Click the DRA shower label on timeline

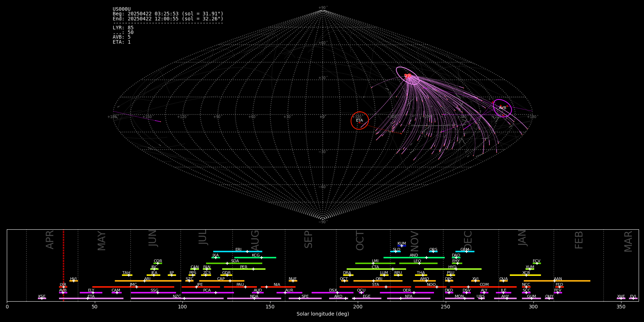[x=347, y=273]
